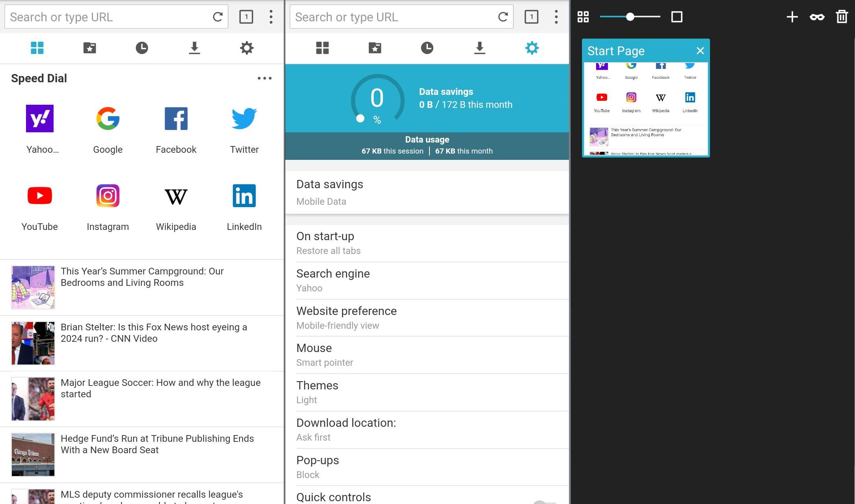Screen dimensions: 855x504
Task: Click three-dot menu on Speed Dial
Action: (x=265, y=78)
